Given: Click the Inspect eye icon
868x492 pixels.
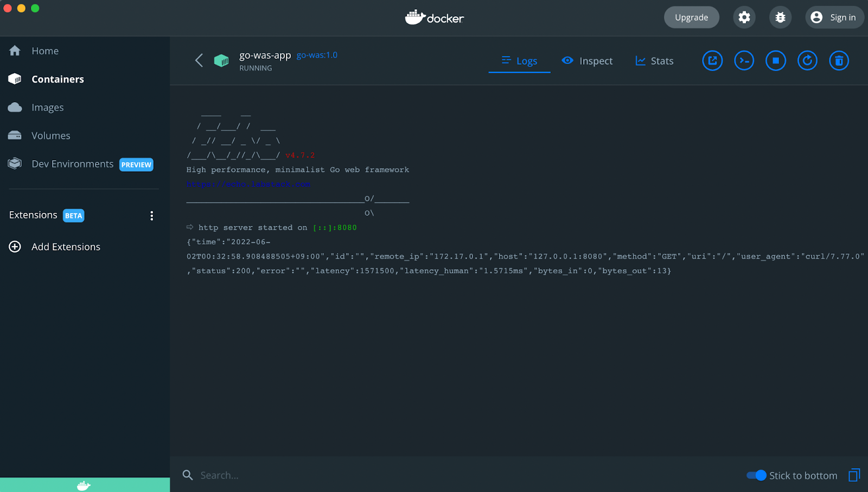Looking at the screenshot, I should click(567, 60).
